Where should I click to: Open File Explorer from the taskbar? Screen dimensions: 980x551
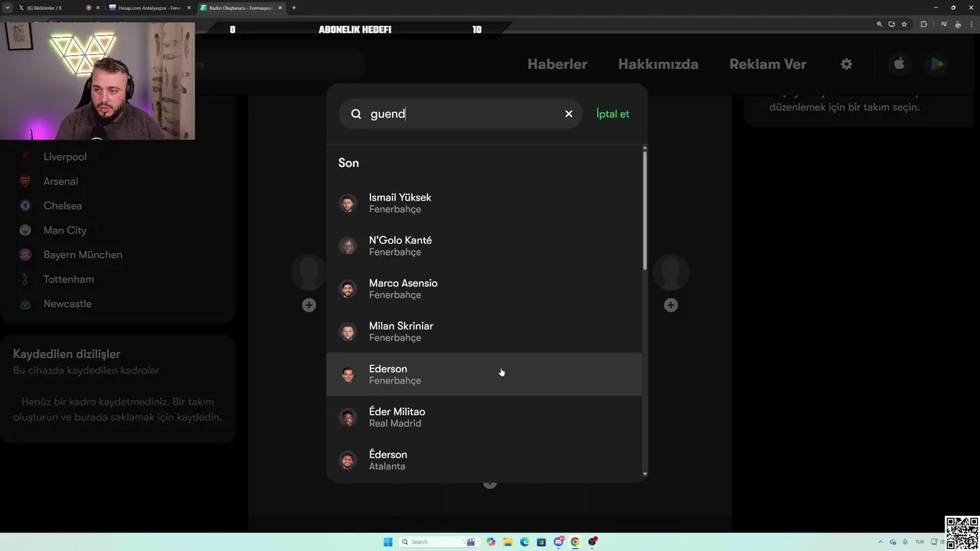tap(508, 542)
